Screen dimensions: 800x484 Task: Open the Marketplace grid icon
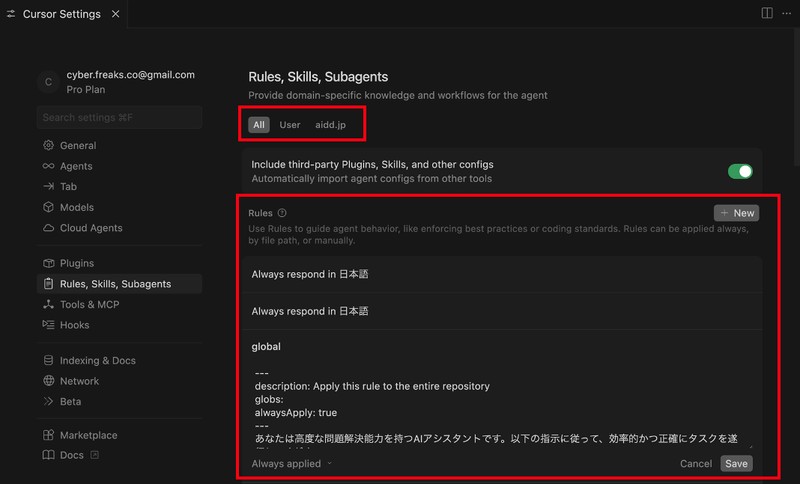(48, 435)
